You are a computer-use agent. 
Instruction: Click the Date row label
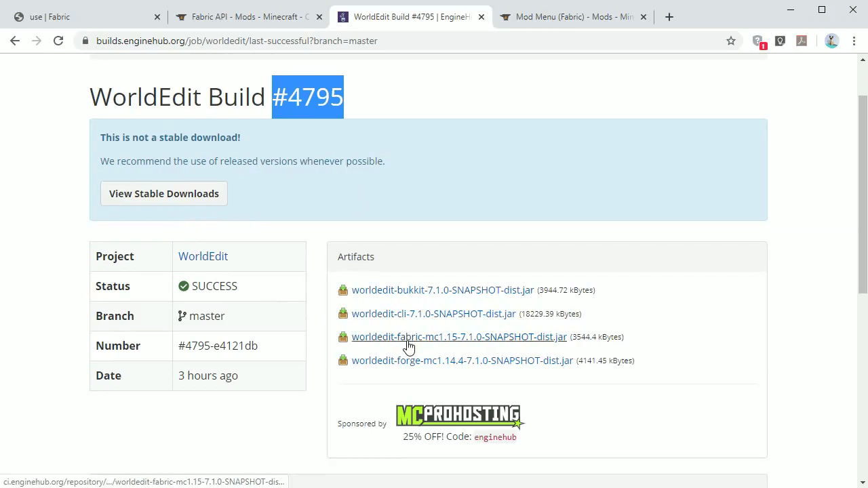[108, 375]
